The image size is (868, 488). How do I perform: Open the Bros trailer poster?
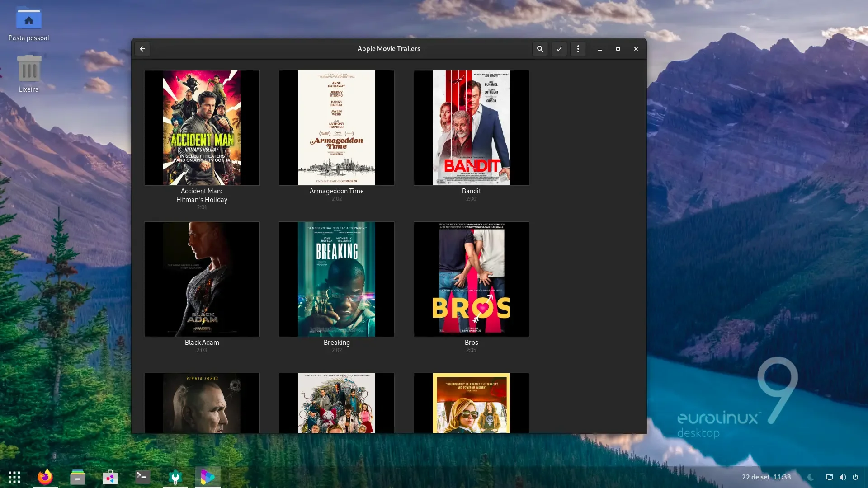point(472,279)
